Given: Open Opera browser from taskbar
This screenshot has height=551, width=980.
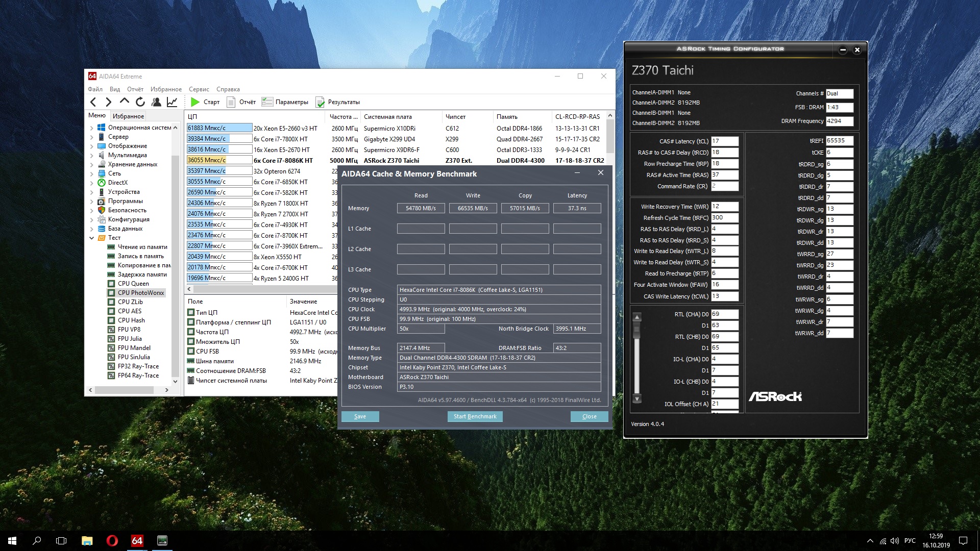Looking at the screenshot, I should (x=112, y=541).
